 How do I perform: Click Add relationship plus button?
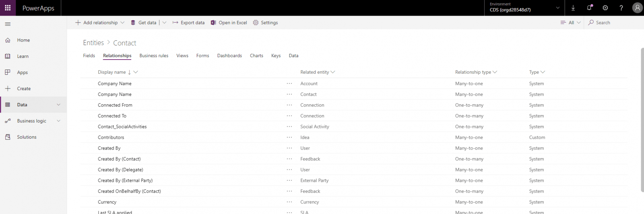(97, 23)
